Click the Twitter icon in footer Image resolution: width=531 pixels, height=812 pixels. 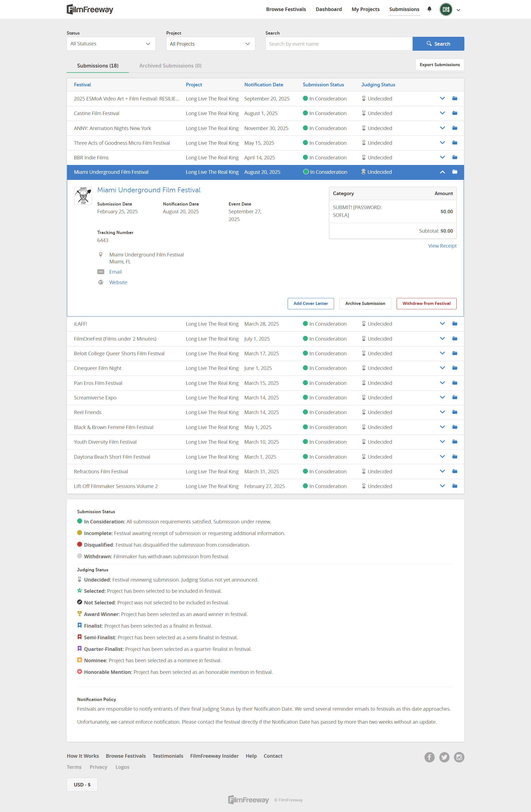(x=444, y=757)
